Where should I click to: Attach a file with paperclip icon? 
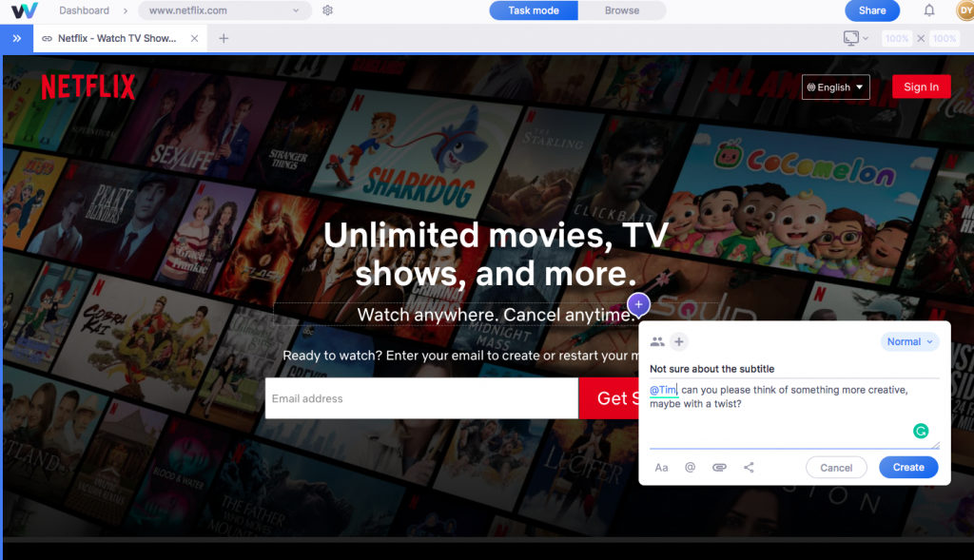719,468
